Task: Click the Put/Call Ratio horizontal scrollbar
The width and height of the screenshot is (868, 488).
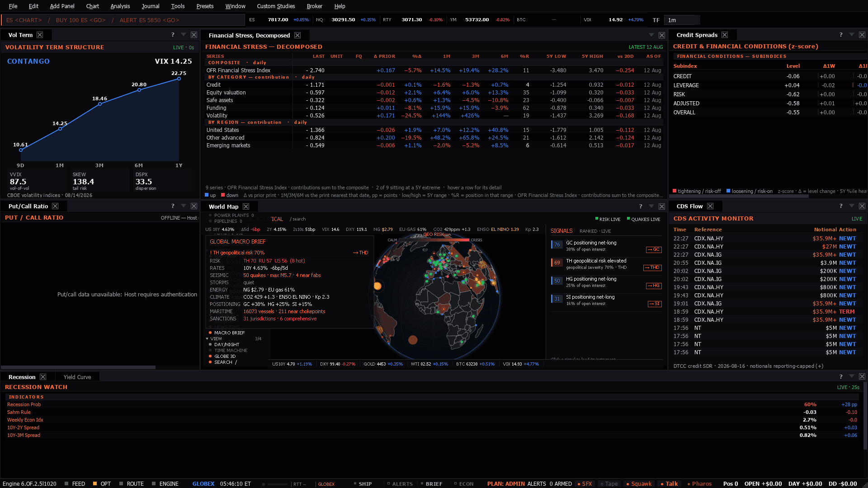Action: point(79,367)
